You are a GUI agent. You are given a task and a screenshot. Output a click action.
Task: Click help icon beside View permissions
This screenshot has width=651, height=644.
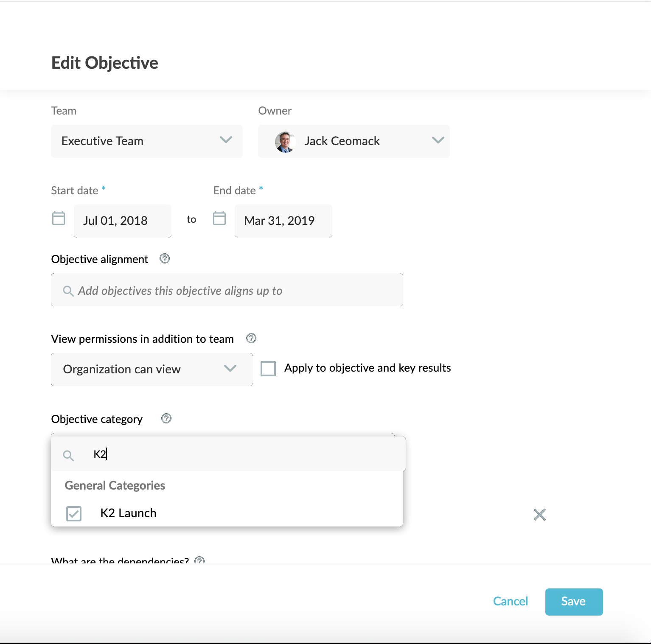click(251, 338)
